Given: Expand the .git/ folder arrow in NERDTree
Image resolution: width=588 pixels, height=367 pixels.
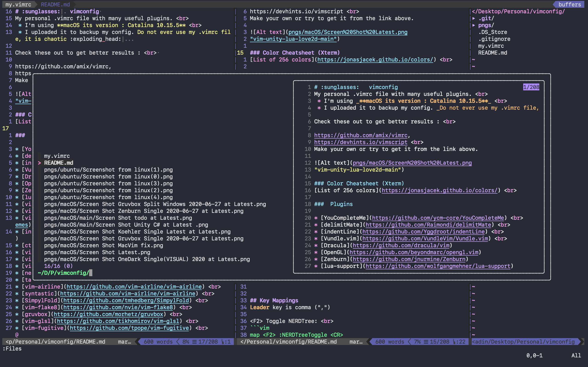Looking at the screenshot, I should click(x=474, y=18).
